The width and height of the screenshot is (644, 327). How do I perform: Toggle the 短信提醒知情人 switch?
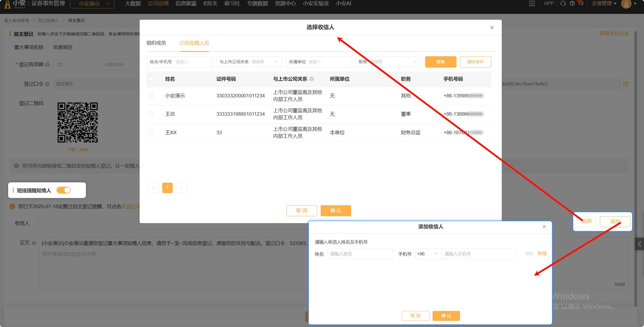pos(64,190)
